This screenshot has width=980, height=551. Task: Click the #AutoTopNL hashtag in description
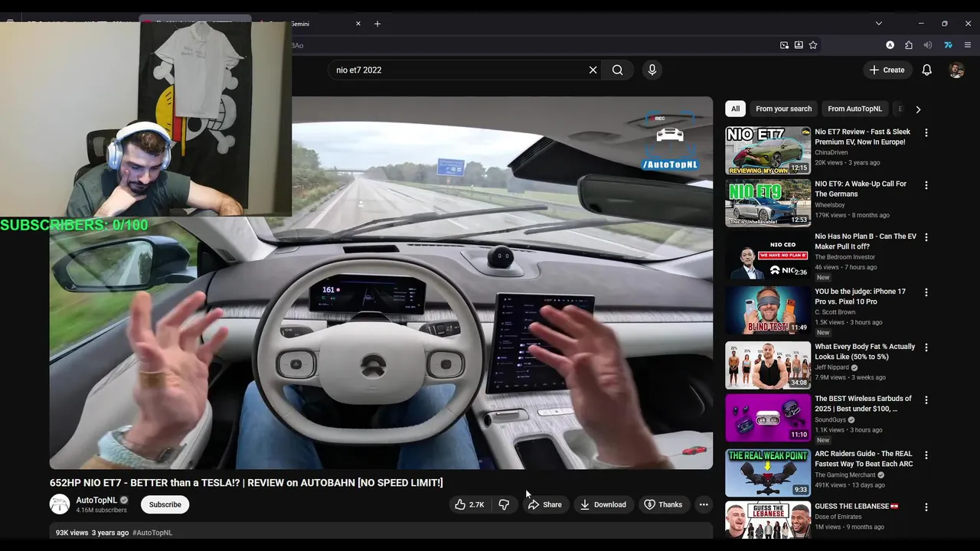tap(152, 533)
